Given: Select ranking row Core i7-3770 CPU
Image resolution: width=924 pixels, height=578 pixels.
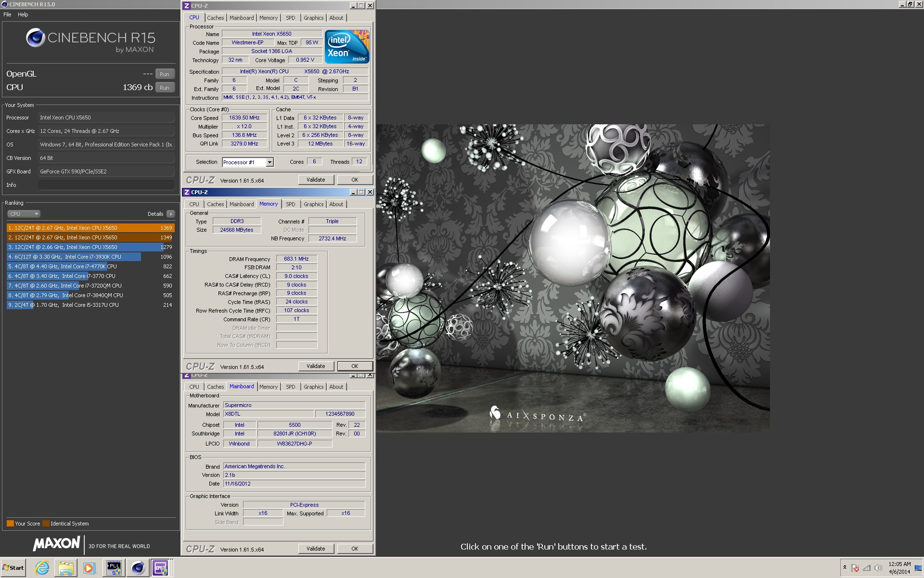Looking at the screenshot, I should point(90,276).
